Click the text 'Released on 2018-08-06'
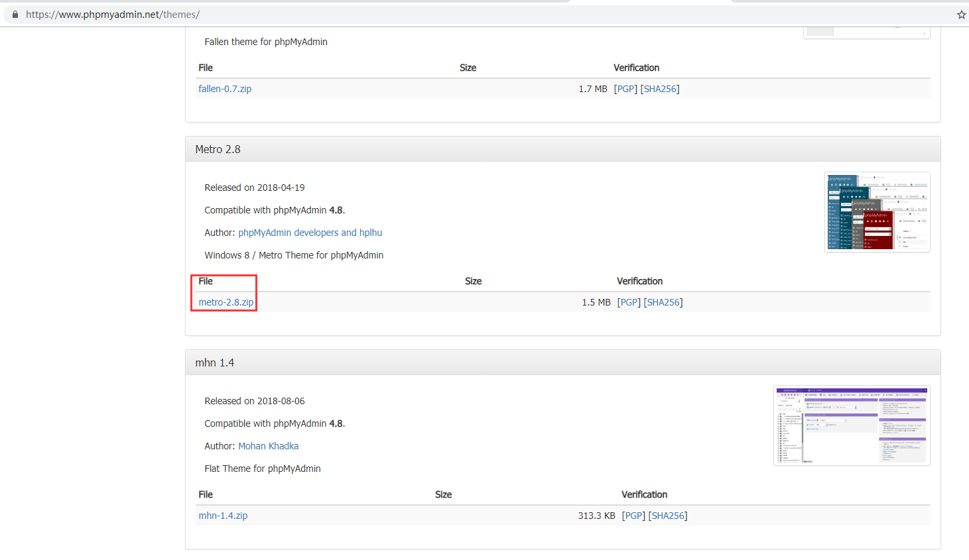 (255, 401)
